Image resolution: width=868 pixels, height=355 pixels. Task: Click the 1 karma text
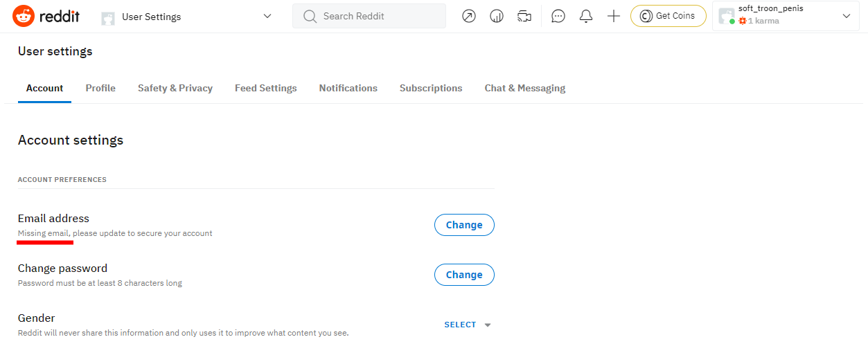[x=763, y=21]
